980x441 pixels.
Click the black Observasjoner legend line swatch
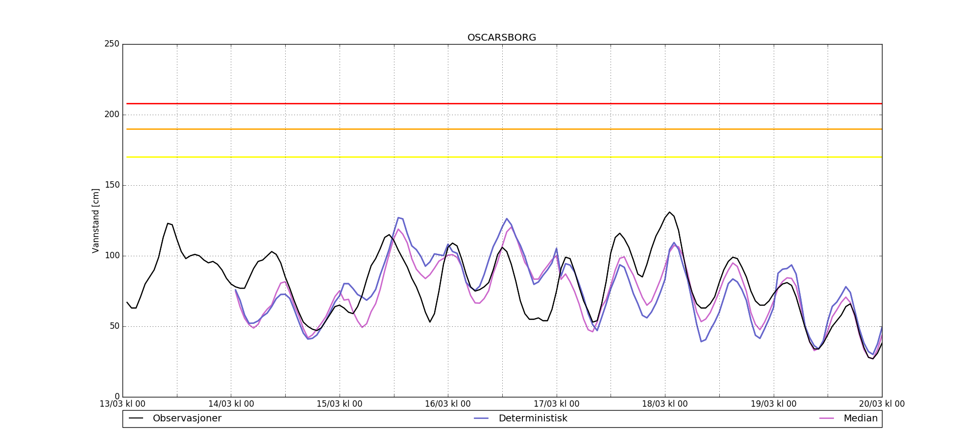pos(136,418)
